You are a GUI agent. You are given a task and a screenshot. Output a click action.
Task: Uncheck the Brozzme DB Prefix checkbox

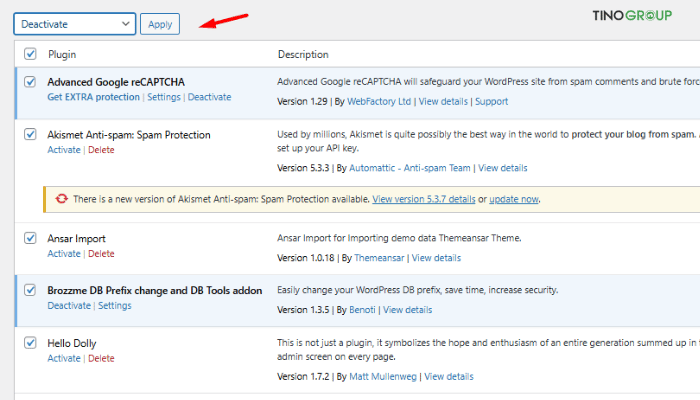pos(30,290)
